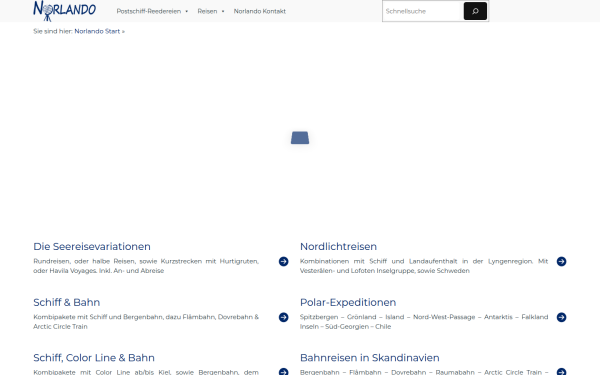Viewport: 600px width, 375px height.
Task: Open arrow icon for Bahnreisen in Skandinavien
Action: pos(561,372)
